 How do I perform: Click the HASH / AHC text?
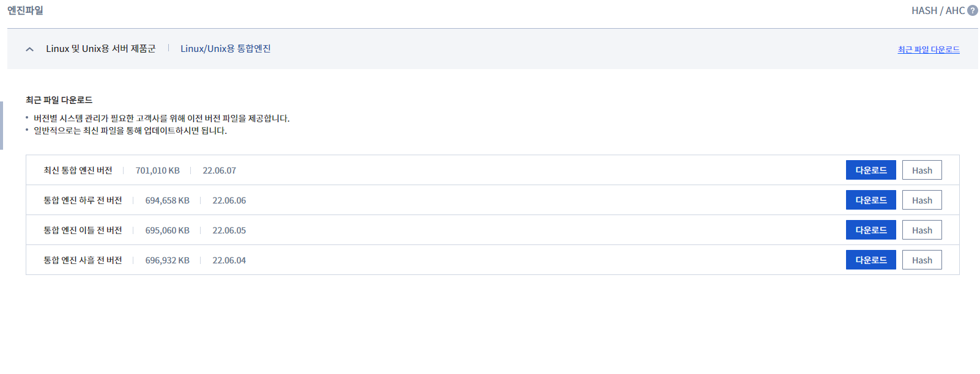[x=938, y=10]
